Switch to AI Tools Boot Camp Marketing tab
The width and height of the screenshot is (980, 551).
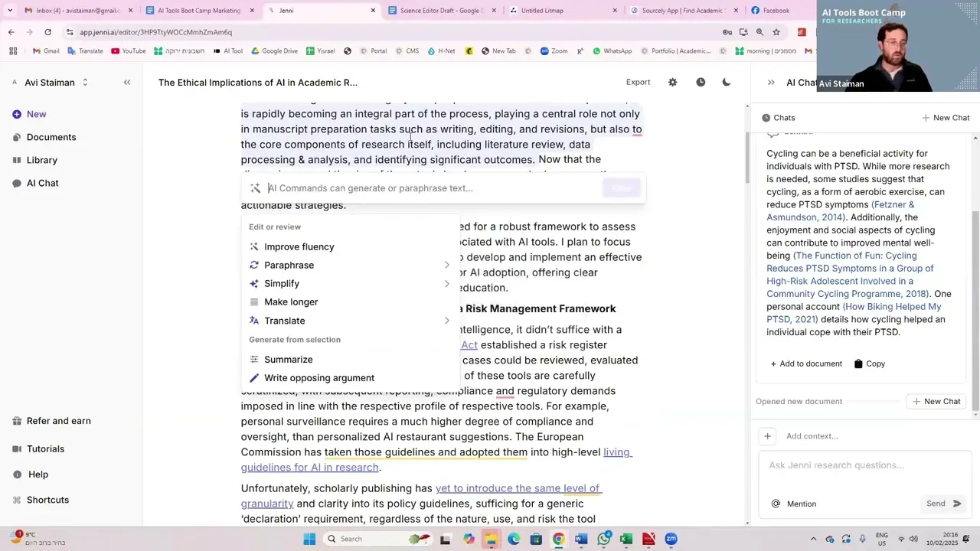click(x=199, y=10)
